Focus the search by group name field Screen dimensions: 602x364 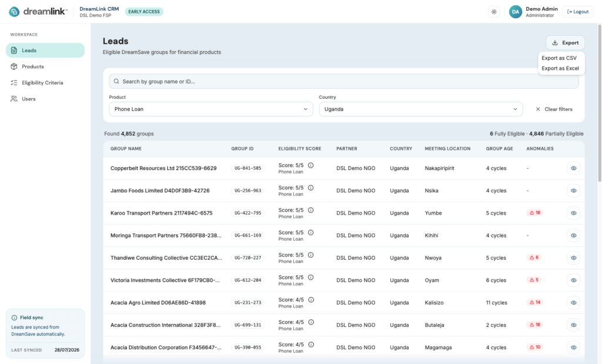[343, 81]
